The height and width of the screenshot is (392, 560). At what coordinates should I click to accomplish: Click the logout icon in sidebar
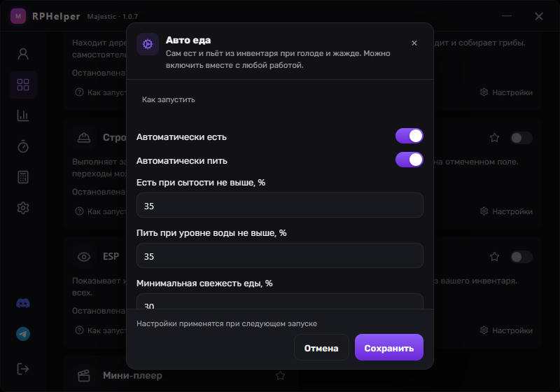[23, 369]
